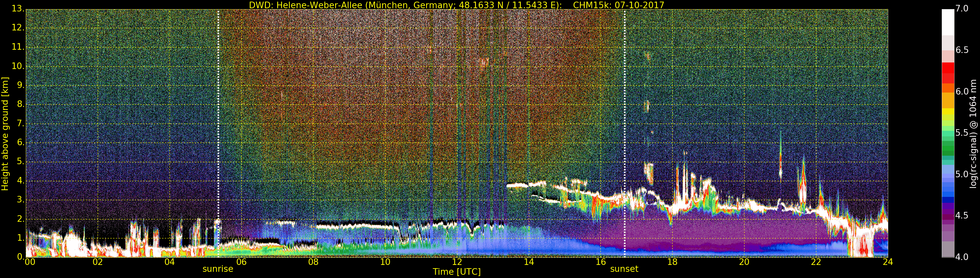
Task: Click the "Time [UTC]" axis label
Action: [457, 272]
